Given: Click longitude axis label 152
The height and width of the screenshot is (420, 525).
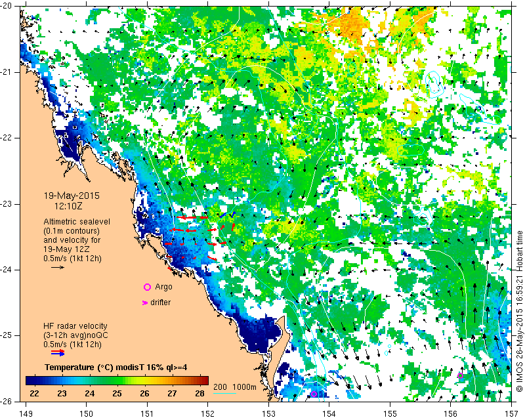Looking at the screenshot, I should coord(208,414).
